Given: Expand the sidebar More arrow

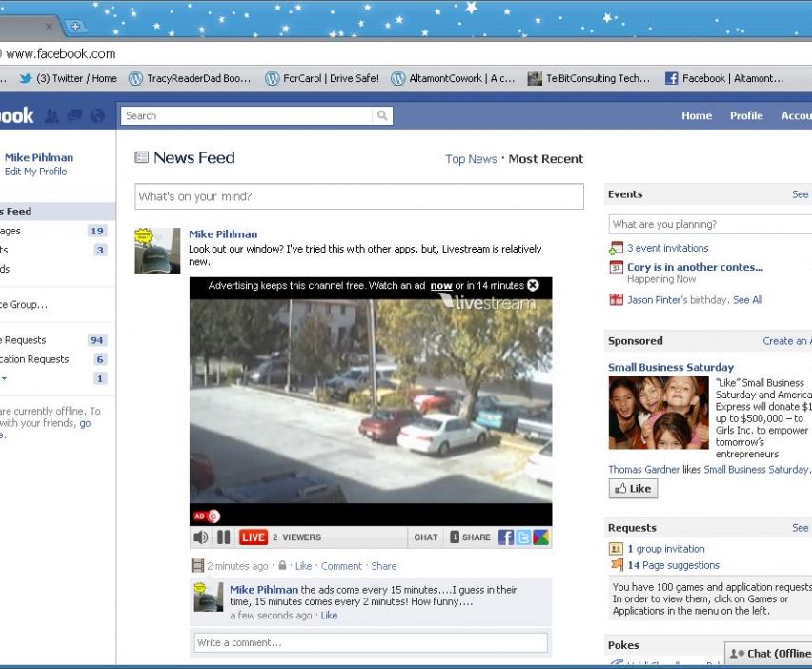Looking at the screenshot, I should click(4, 378).
